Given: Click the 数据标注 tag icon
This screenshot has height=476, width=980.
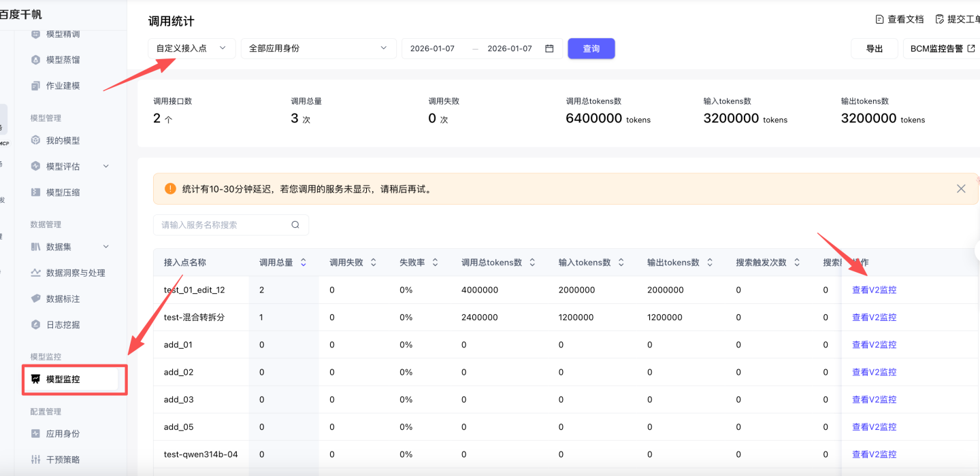Looking at the screenshot, I should click(x=36, y=299).
